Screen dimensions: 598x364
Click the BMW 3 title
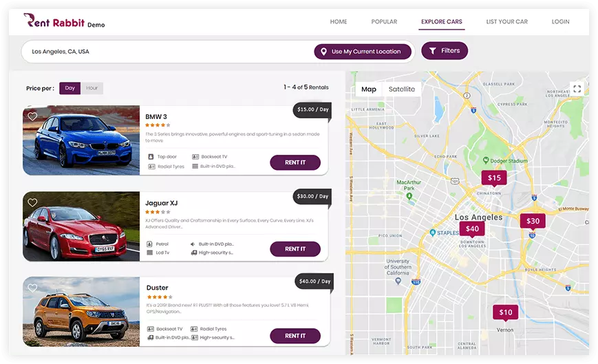[156, 117]
